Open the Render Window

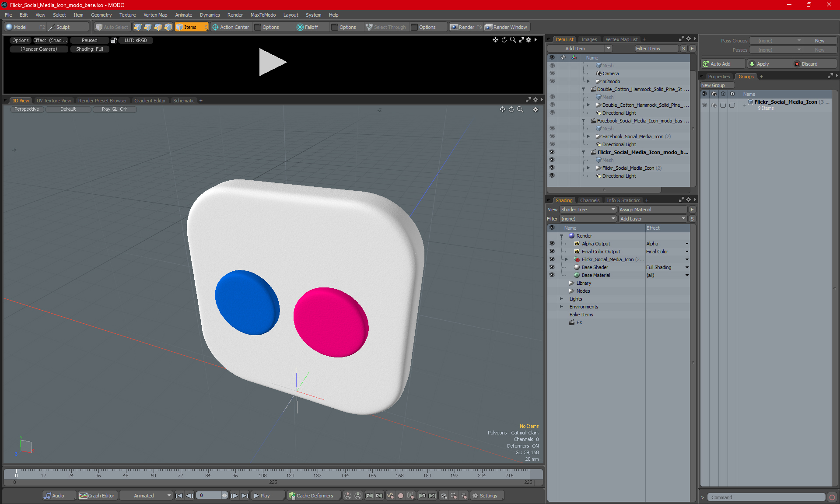pyautogui.click(x=506, y=27)
